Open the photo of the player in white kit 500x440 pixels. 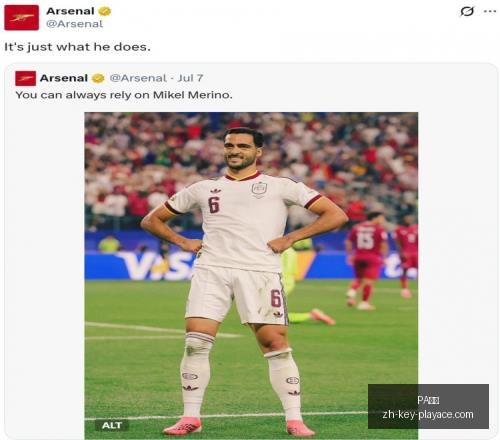click(251, 276)
